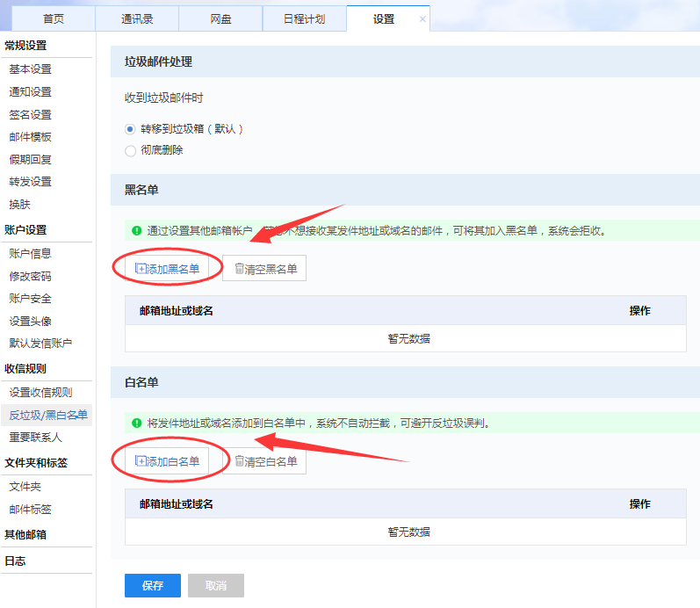
Task: Select 修改密码 under 账户设置
Action: [31, 276]
